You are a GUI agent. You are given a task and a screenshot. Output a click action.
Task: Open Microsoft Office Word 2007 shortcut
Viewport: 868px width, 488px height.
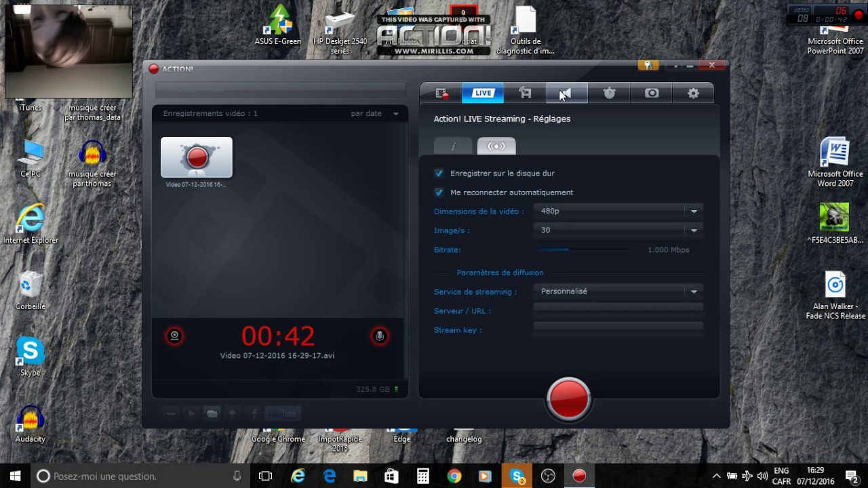click(835, 163)
